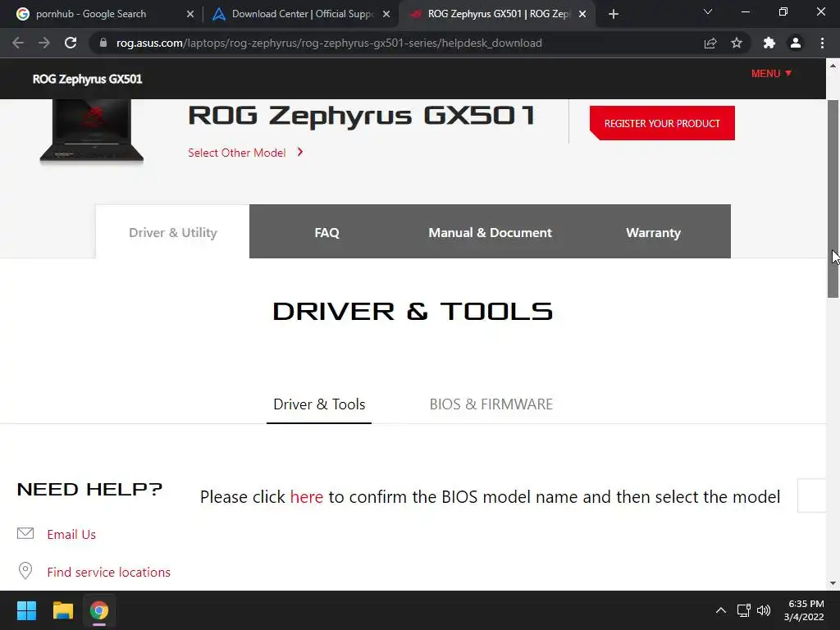The image size is (840, 630).
Task: Click Email Us link
Action: 71,534
